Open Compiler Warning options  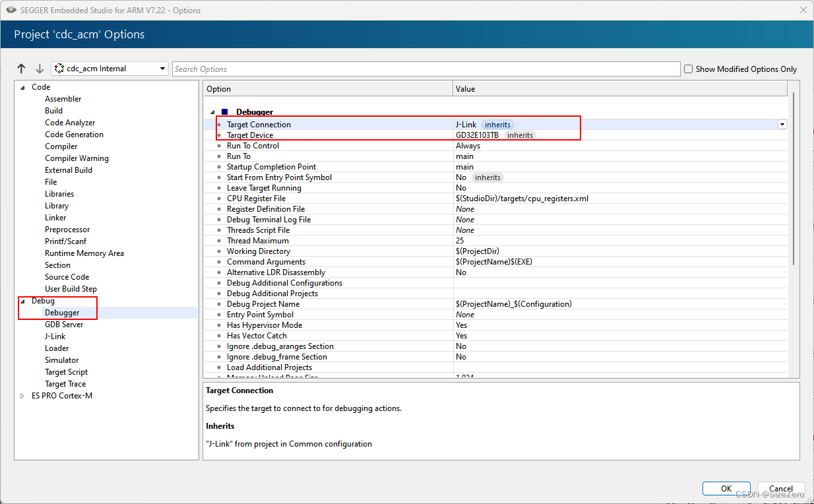(x=77, y=158)
